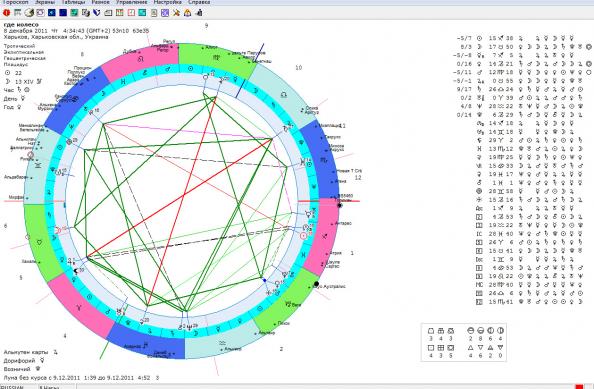Open the Таблицы menu
The width and height of the screenshot is (594, 389).
[73, 2]
